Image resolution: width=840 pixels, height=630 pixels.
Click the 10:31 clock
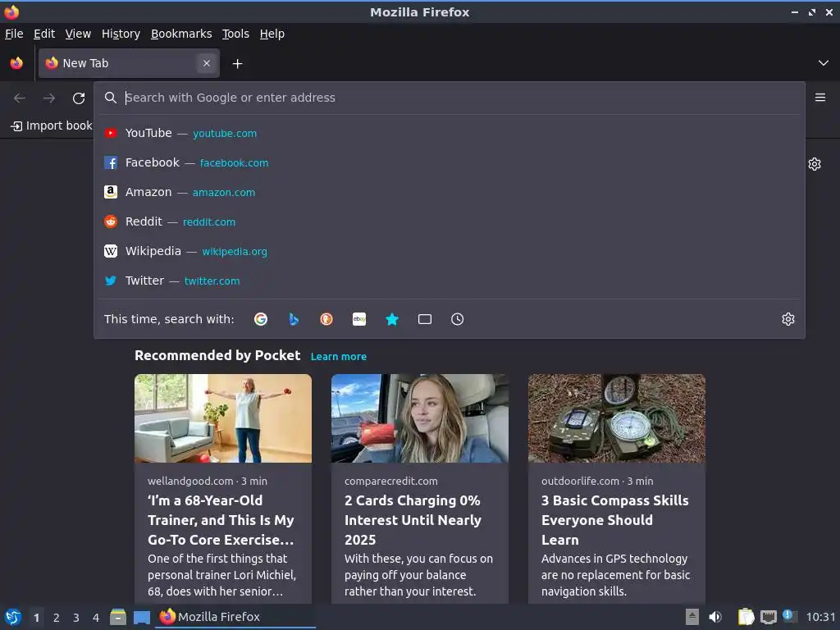[820, 618]
